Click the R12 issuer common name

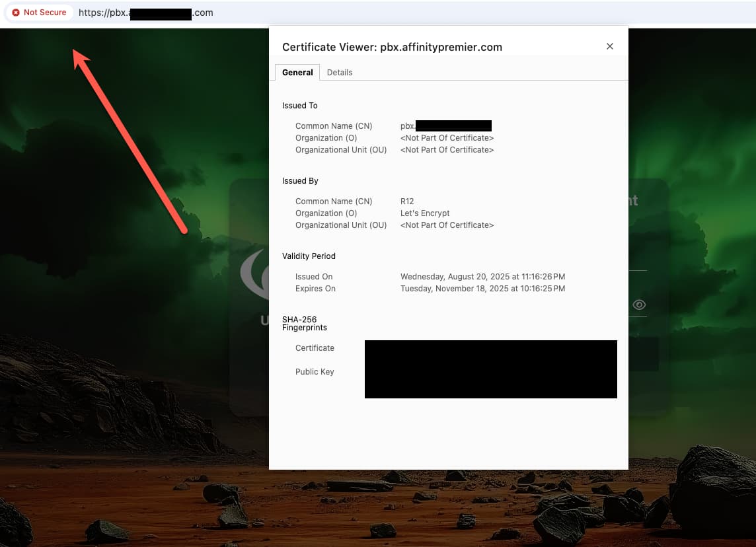click(x=407, y=201)
